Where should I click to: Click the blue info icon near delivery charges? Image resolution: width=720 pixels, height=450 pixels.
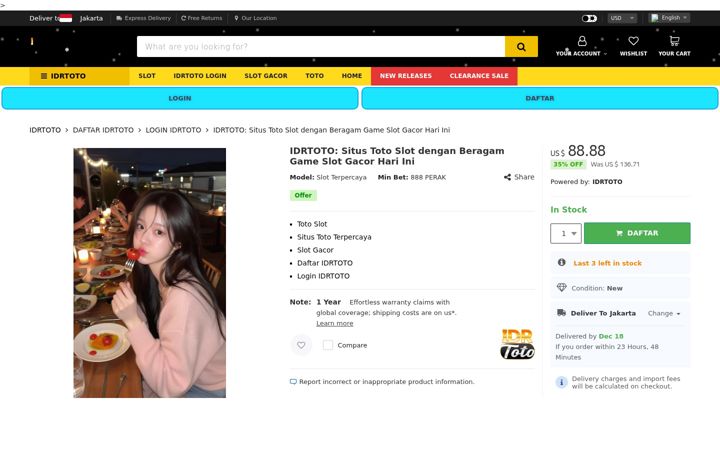[561, 382]
